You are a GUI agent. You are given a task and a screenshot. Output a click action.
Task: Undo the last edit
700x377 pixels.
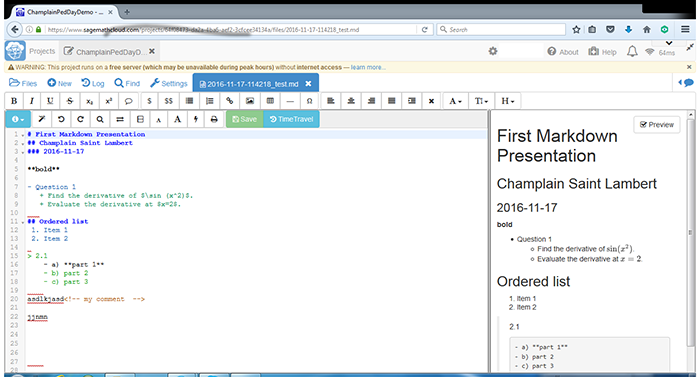pyautogui.click(x=61, y=119)
